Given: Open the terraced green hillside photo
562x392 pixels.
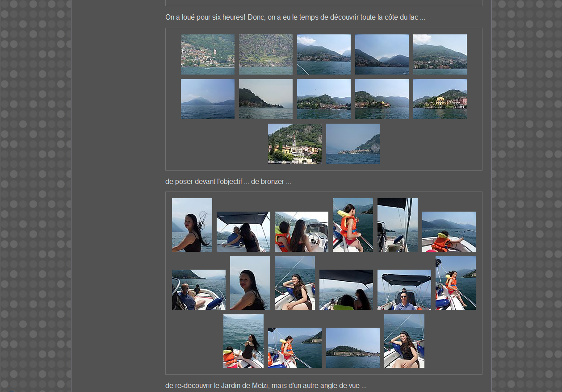Looking at the screenshot, I should coord(265,54).
